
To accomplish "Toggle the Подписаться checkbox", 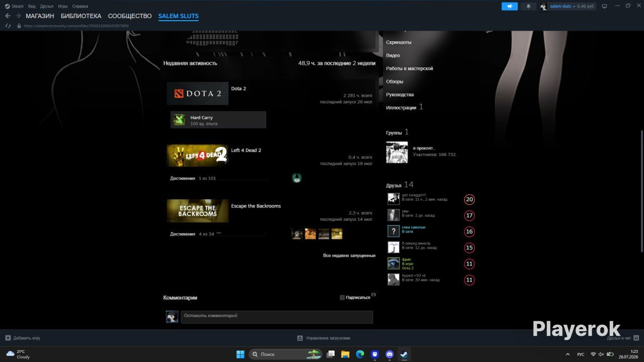I will tap(342, 298).
